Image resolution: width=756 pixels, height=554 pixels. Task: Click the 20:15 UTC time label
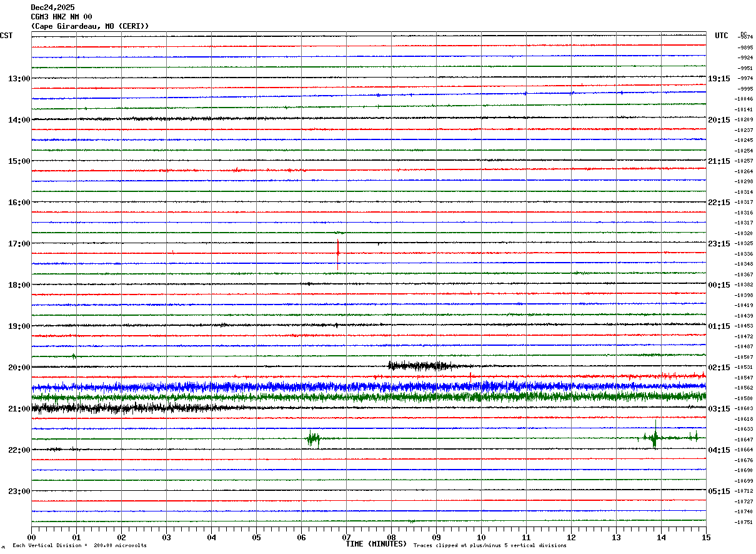click(719, 120)
